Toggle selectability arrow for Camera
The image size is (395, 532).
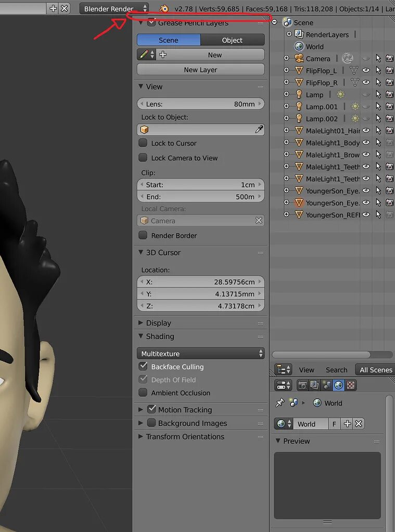[378, 58]
